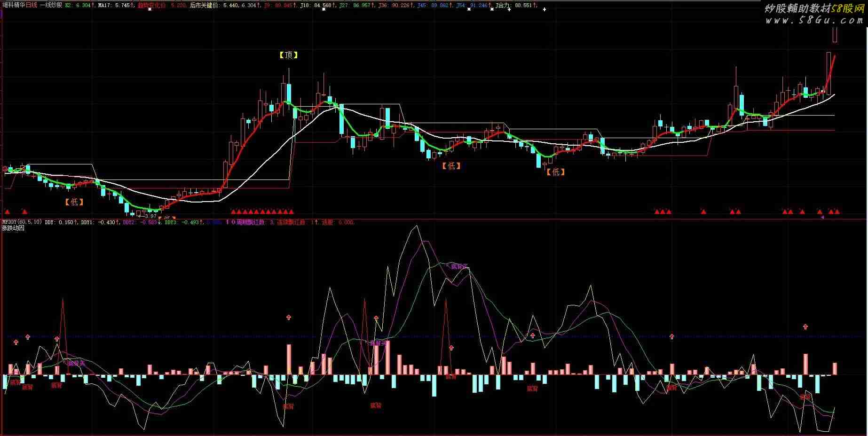Screen dimensions: 868x436
Task: Select the 一线炒股 indicator name
Action: (51, 5)
